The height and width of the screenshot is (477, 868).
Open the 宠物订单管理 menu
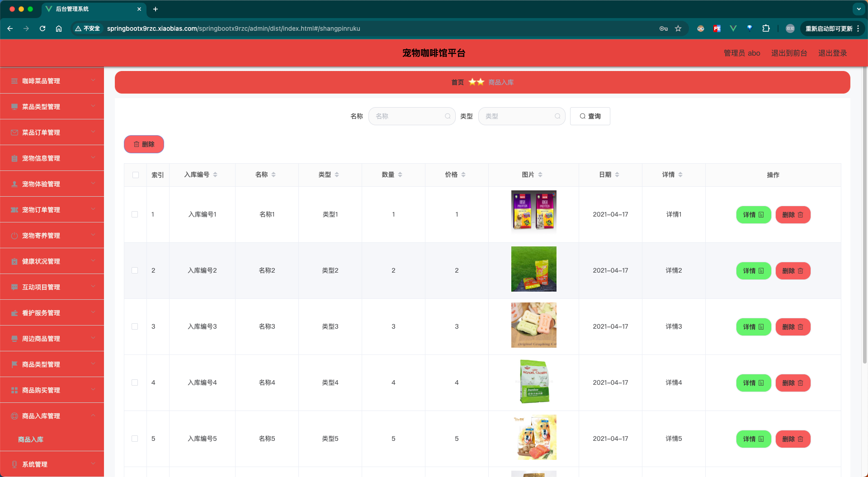(52, 210)
